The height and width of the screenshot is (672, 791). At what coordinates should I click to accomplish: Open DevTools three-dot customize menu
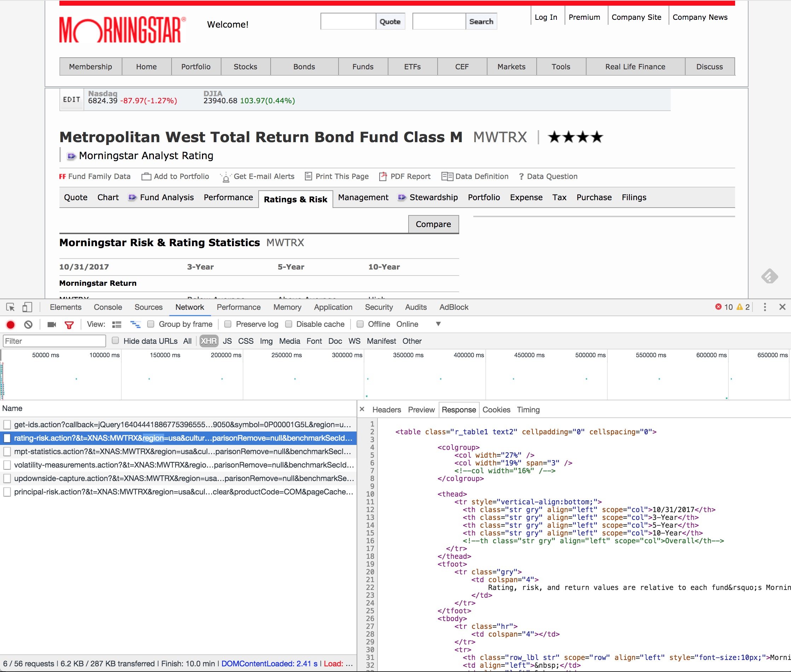click(764, 307)
